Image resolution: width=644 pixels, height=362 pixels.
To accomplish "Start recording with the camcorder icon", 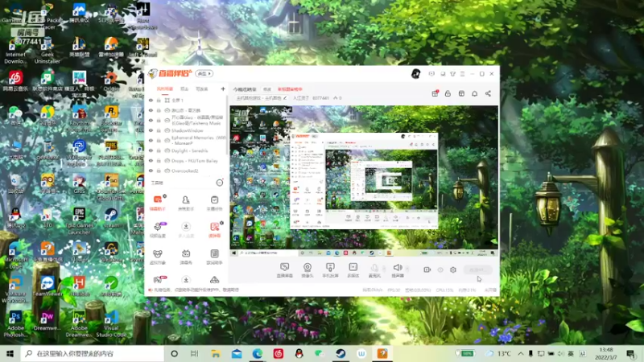I will pyautogui.click(x=427, y=269).
